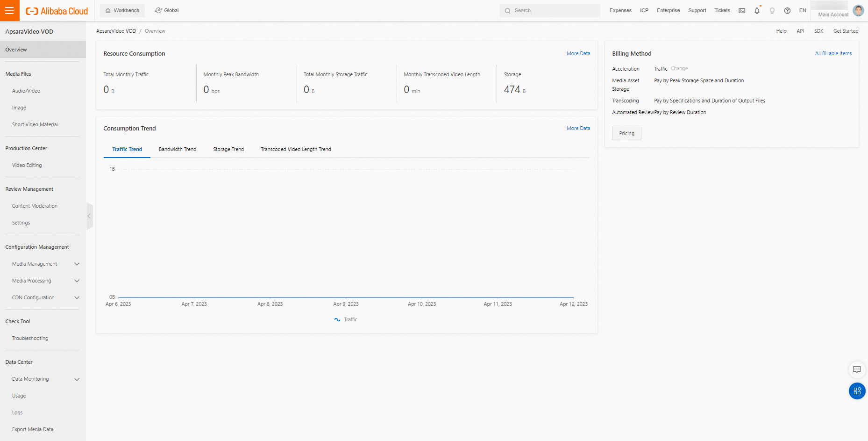Open Usage under Data Center
The image size is (868, 441).
19,396
